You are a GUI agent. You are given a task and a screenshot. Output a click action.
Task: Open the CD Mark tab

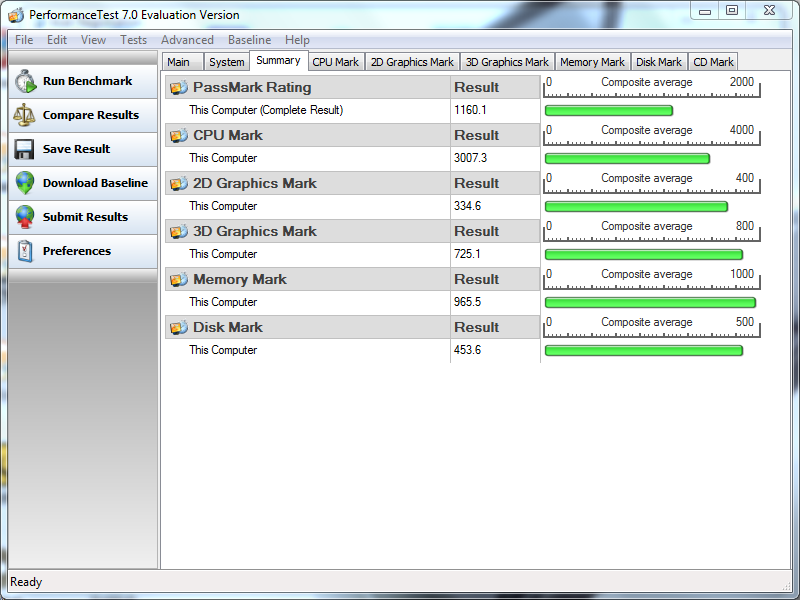click(x=713, y=62)
